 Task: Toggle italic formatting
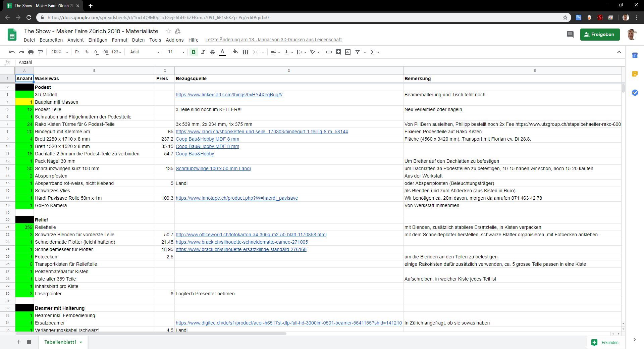203,52
